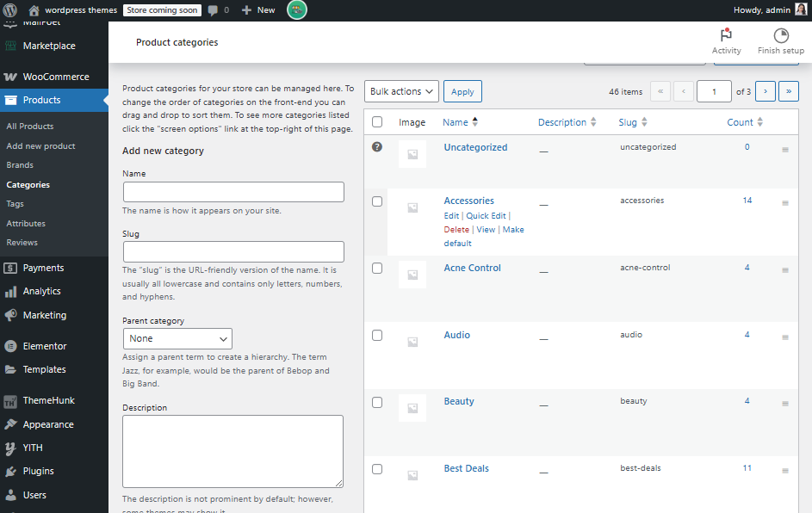This screenshot has width=812, height=513.
Task: Toggle the select-all checkbox in table header
Action: [377, 121]
